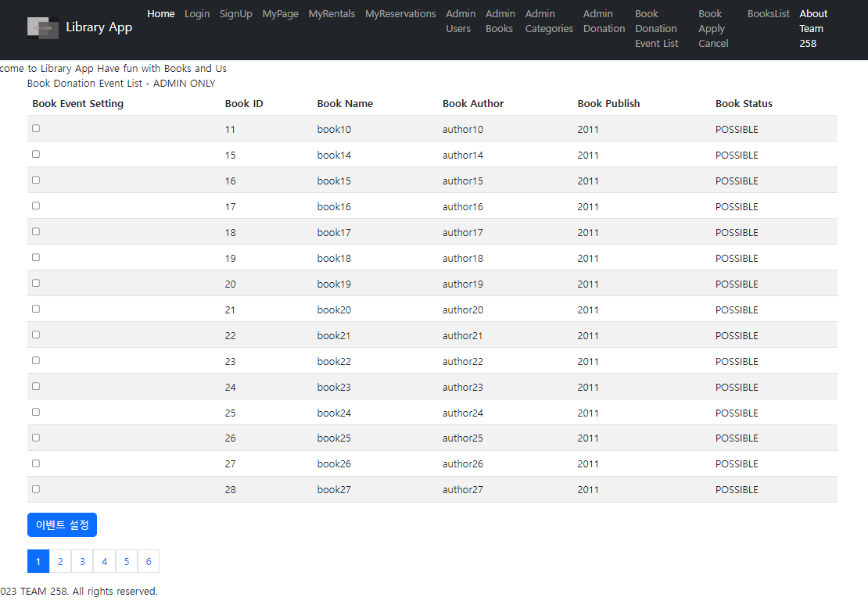Screen dimensions: 868x601
Task: Open Admin Donation page
Action: coord(604,21)
